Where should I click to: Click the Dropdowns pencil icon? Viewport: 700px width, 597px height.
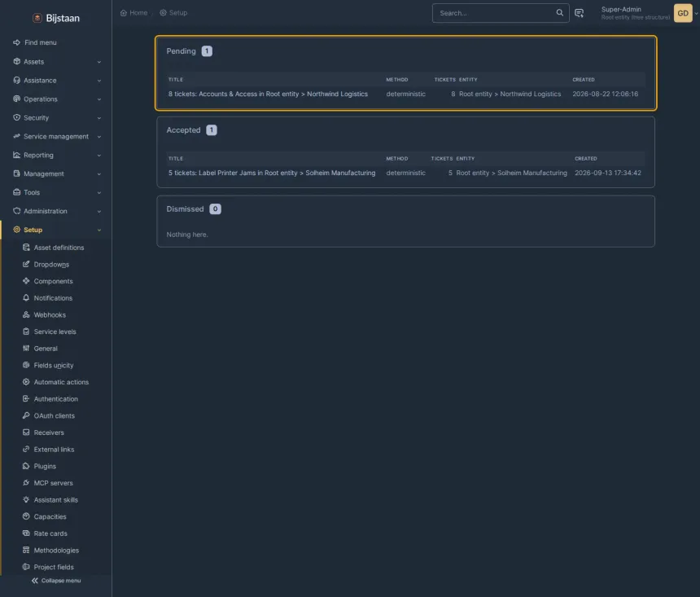[26, 264]
